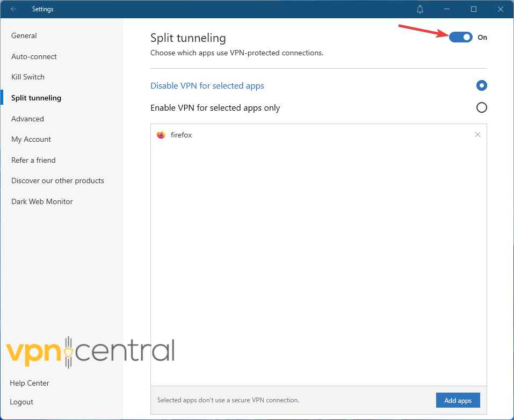Go to Auto-connect settings
Image resolution: width=514 pixels, height=420 pixels.
coord(34,56)
